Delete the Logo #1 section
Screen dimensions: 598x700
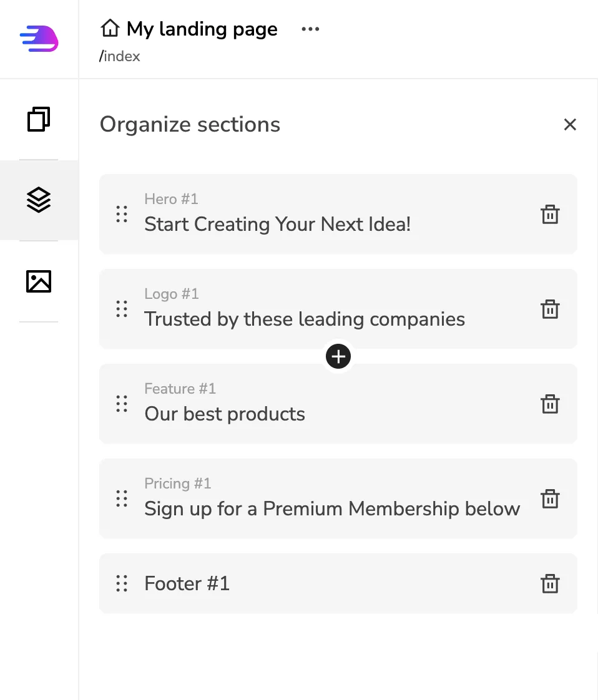pyautogui.click(x=550, y=309)
